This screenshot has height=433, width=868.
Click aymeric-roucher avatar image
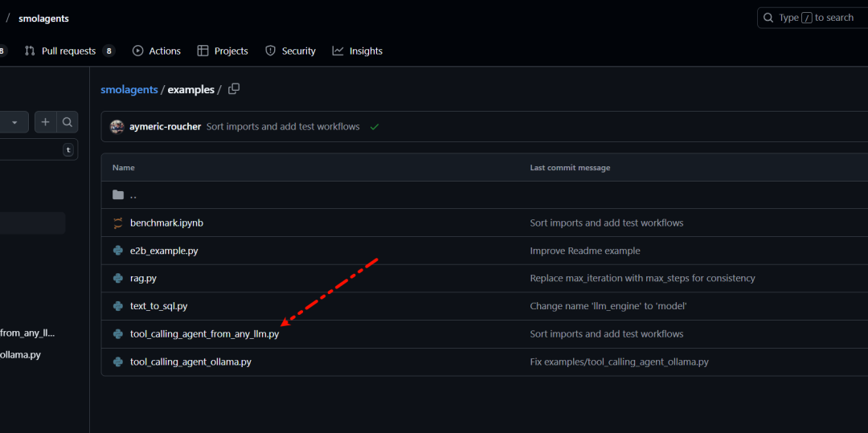coord(117,127)
